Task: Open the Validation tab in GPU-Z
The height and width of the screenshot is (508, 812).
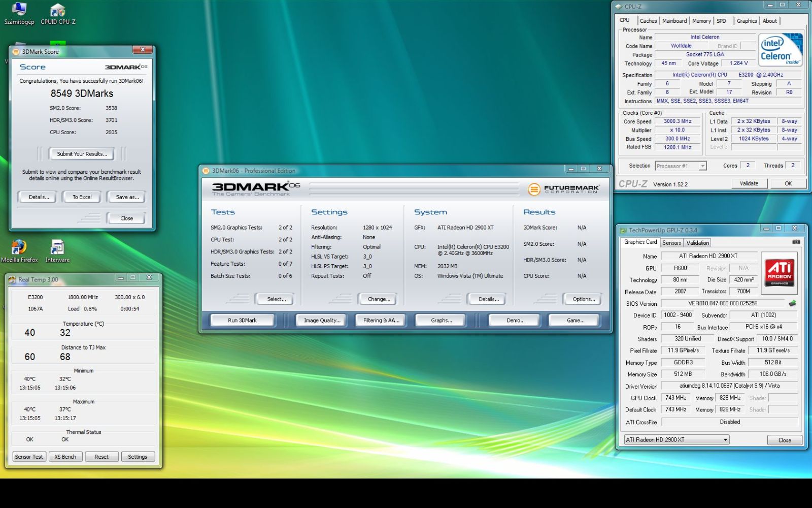Action: point(698,243)
